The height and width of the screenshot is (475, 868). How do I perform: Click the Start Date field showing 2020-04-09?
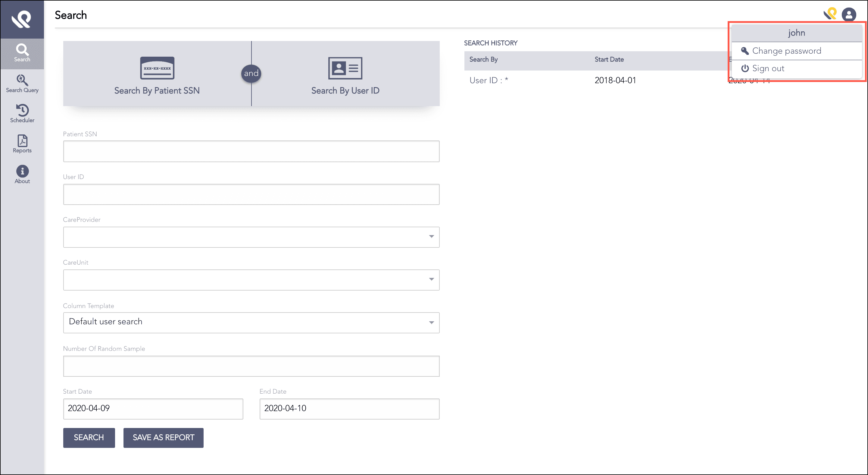pos(153,409)
